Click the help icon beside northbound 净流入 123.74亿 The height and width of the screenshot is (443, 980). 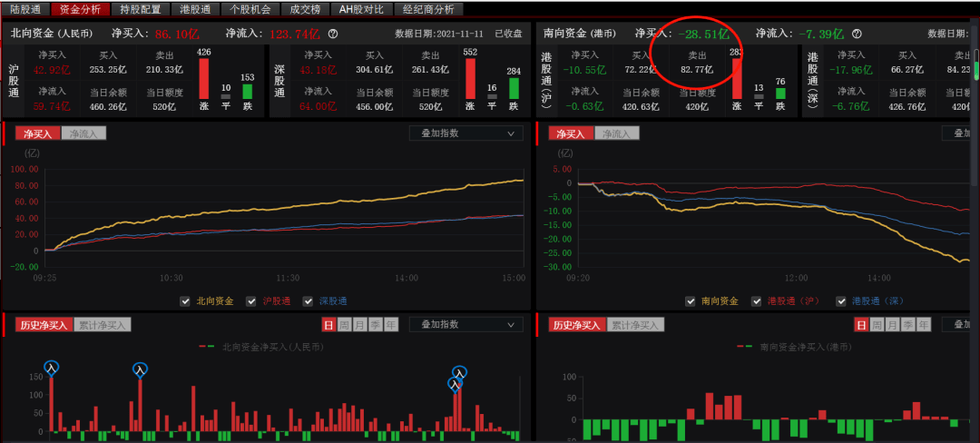click(333, 34)
